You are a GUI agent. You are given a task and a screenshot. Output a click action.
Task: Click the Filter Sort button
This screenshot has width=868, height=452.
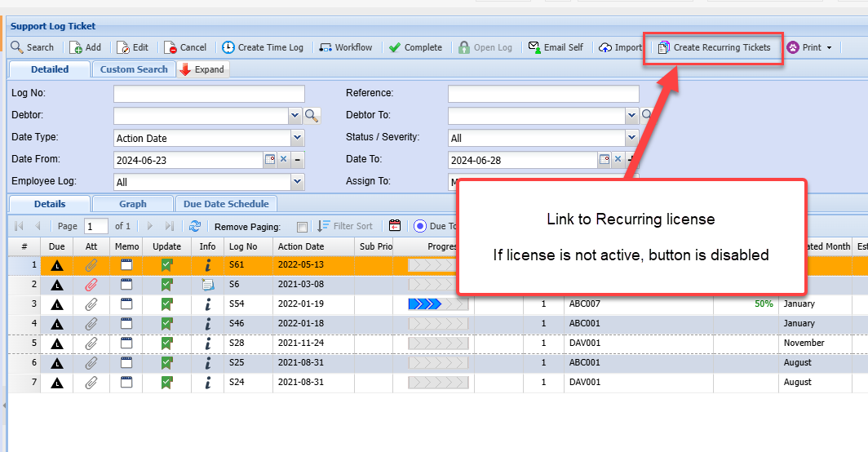click(x=344, y=226)
